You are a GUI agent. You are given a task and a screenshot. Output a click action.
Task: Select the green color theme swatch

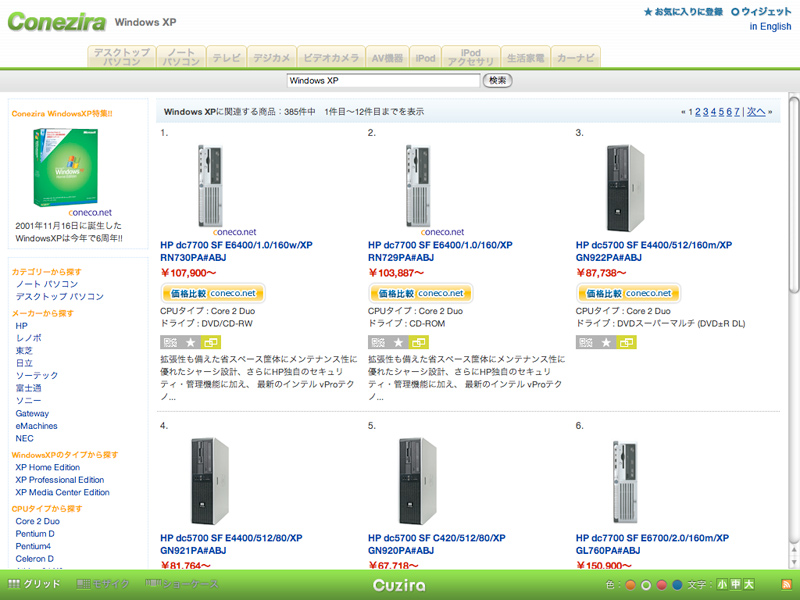pyautogui.click(x=646, y=585)
